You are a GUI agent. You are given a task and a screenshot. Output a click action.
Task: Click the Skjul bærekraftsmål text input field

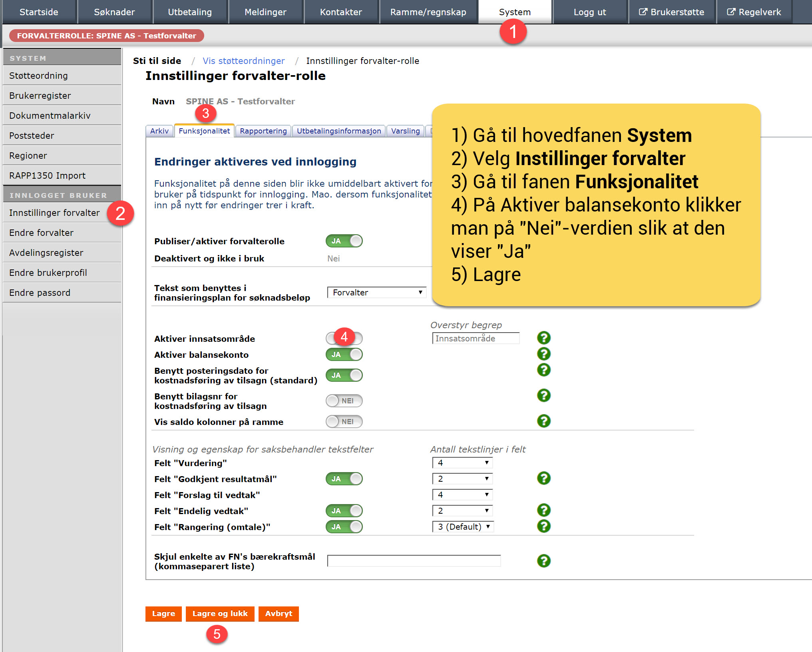pos(414,561)
